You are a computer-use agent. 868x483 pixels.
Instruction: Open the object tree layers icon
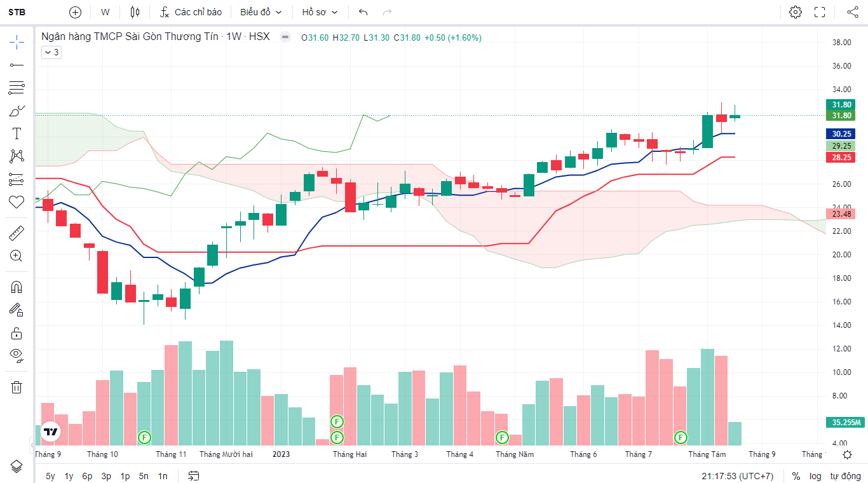click(17, 466)
